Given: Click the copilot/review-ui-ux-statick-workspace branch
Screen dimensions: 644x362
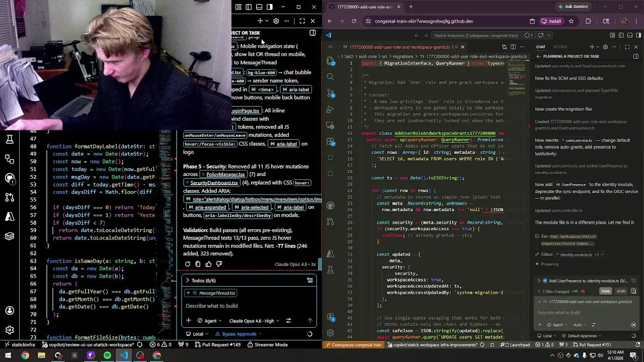Looking at the screenshot, I should point(87,344).
